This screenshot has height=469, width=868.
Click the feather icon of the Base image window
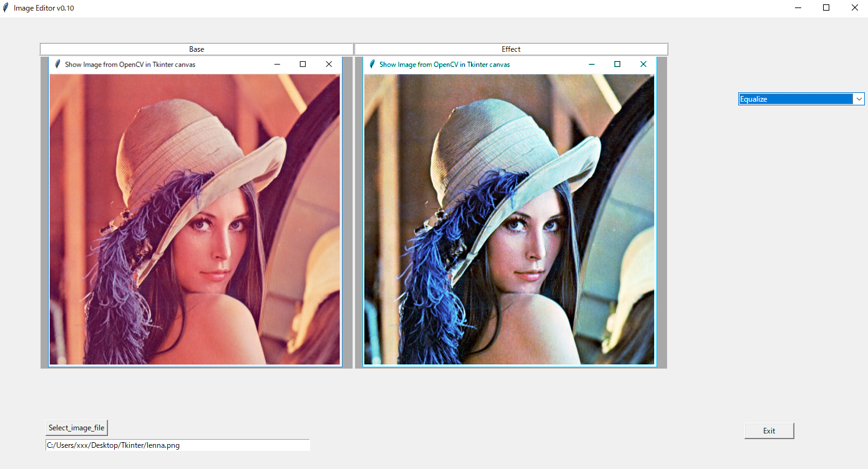[57, 64]
